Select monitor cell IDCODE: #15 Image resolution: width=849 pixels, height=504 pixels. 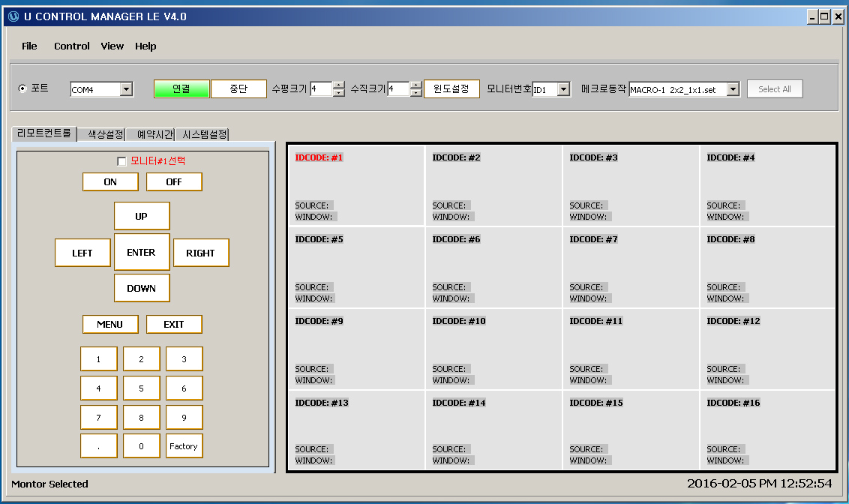click(x=631, y=430)
